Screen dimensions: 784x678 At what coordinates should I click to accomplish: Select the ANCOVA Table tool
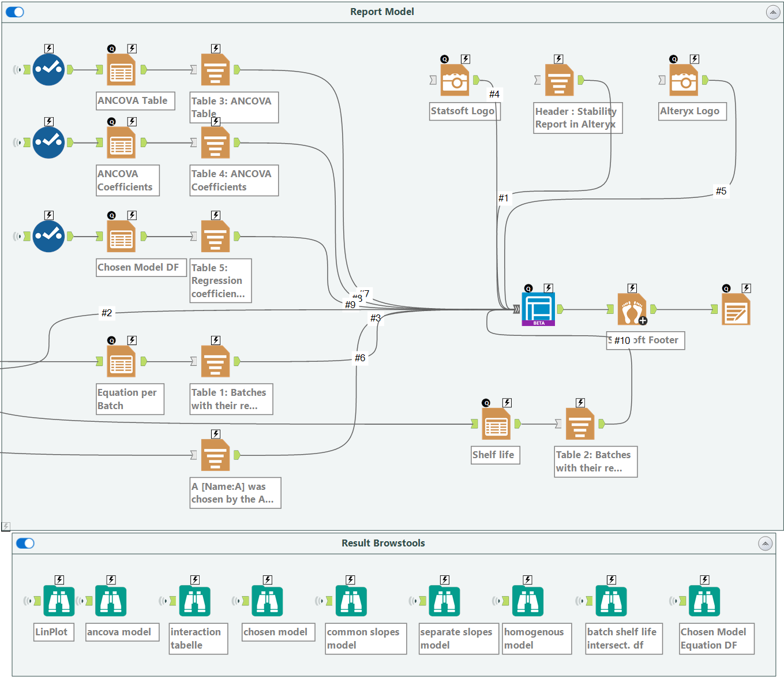(x=121, y=69)
